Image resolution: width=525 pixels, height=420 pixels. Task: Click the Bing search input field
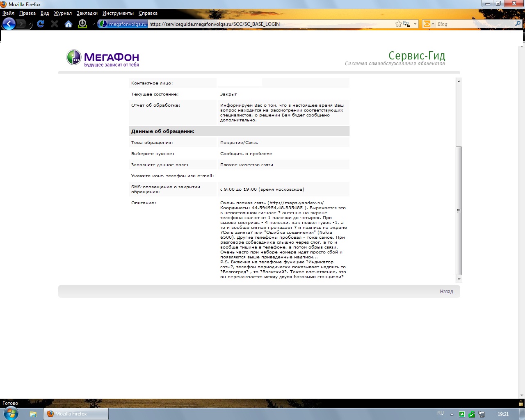(475, 24)
